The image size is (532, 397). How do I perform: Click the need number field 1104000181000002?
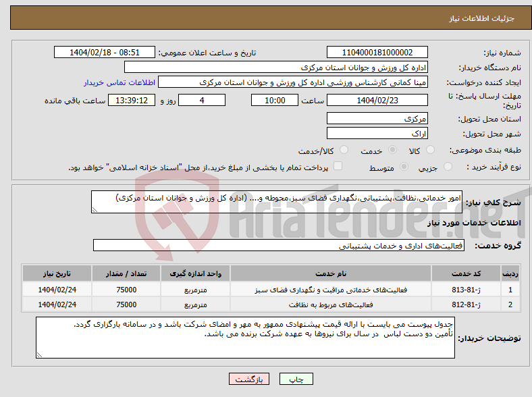point(377,52)
